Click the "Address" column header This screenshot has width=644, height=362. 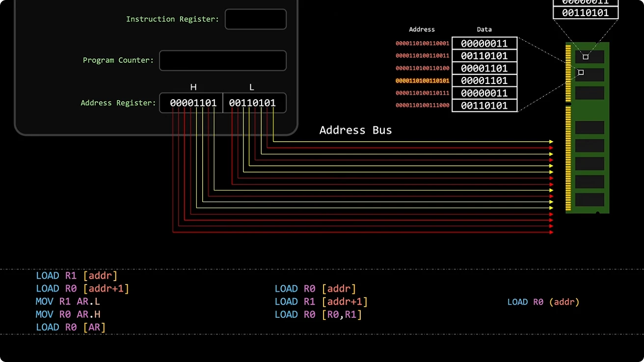422,29
